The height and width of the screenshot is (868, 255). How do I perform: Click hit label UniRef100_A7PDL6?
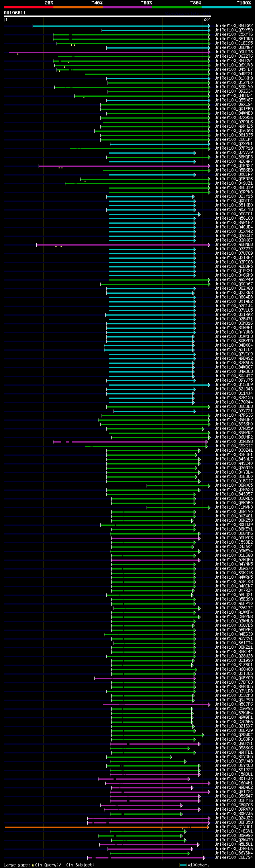tap(233, 122)
